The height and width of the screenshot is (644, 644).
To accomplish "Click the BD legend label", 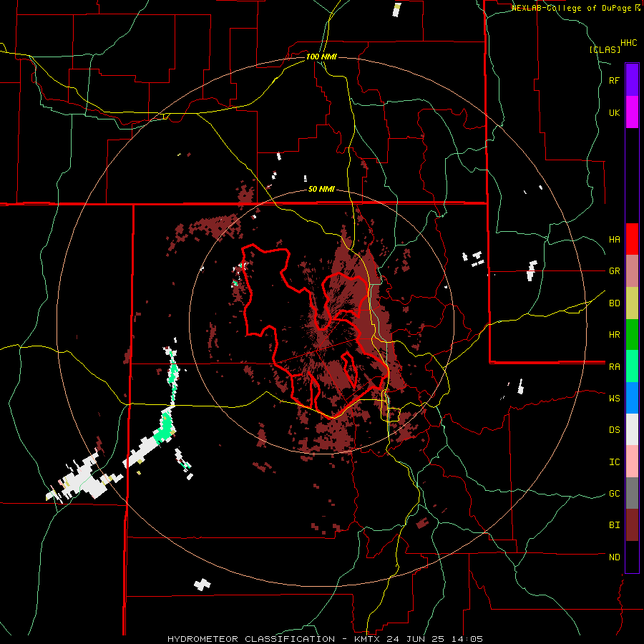I will 614,303.
